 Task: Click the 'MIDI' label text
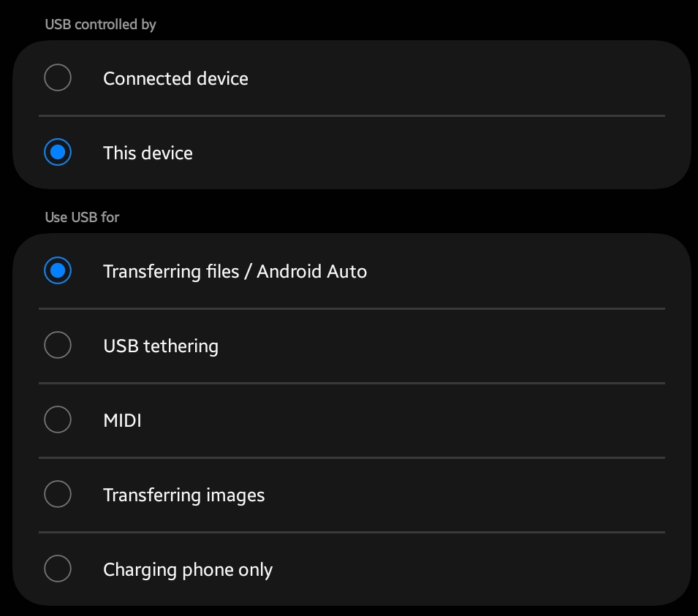[122, 420]
